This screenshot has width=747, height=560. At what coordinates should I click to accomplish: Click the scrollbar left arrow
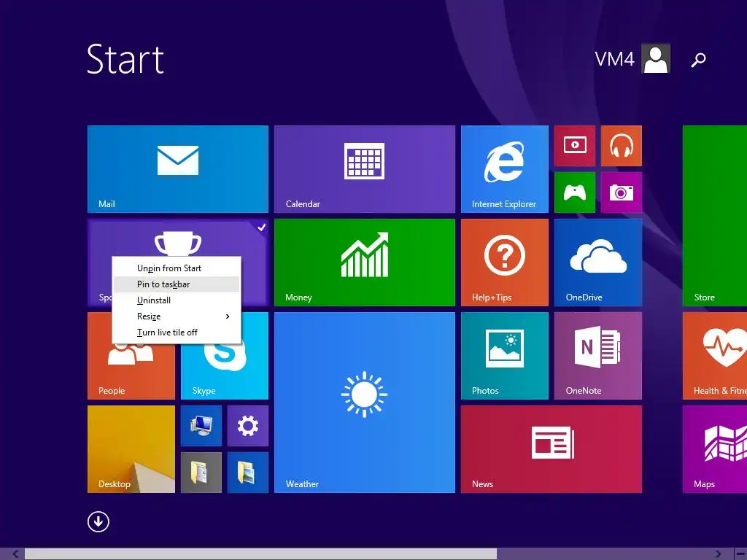point(15,554)
